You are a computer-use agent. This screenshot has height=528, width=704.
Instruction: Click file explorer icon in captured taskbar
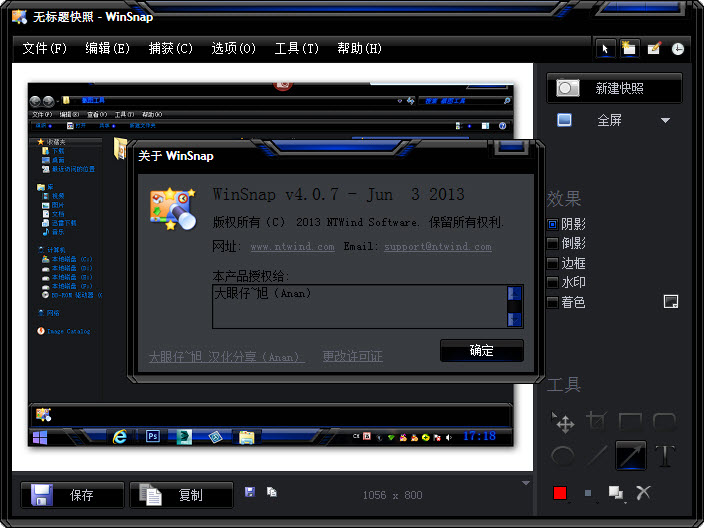pos(246,437)
